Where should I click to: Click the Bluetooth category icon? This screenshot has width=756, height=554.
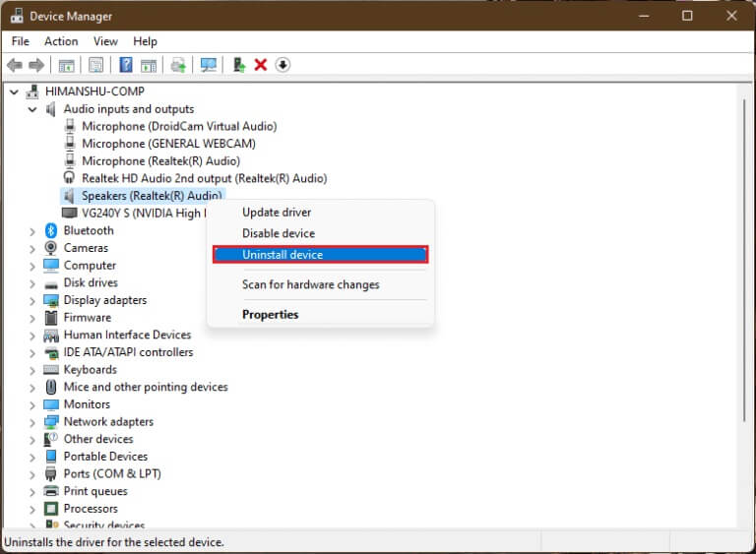tap(51, 230)
